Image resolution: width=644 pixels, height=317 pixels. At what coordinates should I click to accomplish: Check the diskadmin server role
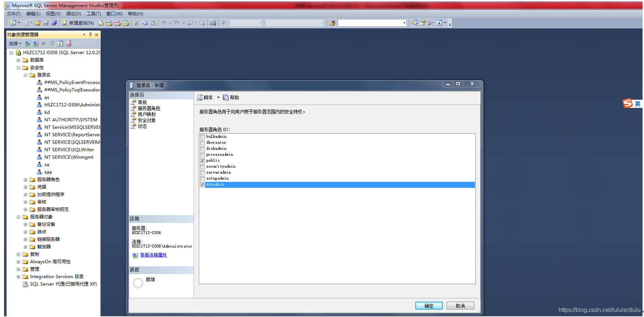point(202,149)
